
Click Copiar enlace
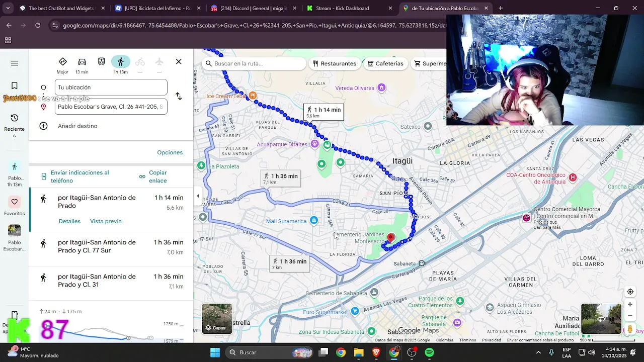pyautogui.click(x=154, y=176)
